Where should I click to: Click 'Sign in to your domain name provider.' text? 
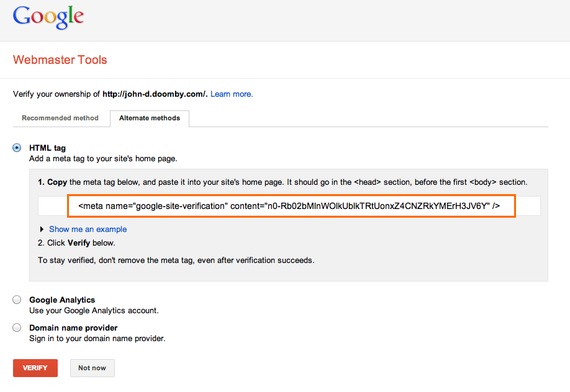[x=97, y=339]
